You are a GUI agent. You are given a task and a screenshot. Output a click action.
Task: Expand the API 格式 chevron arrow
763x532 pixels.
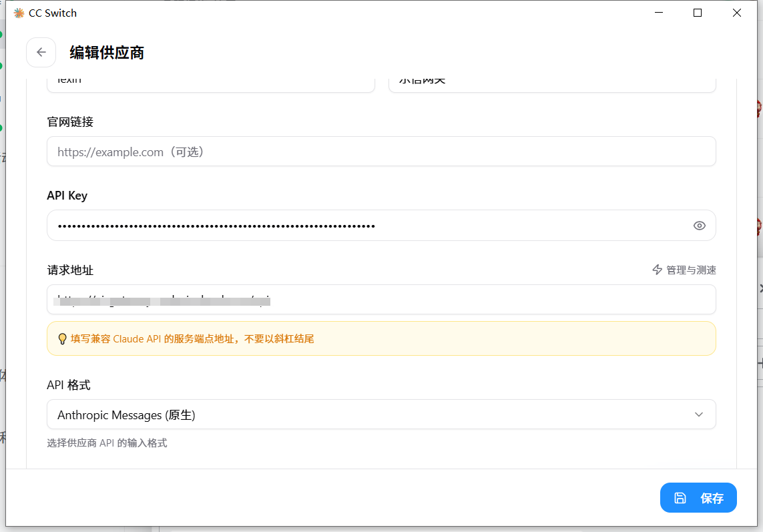(698, 415)
